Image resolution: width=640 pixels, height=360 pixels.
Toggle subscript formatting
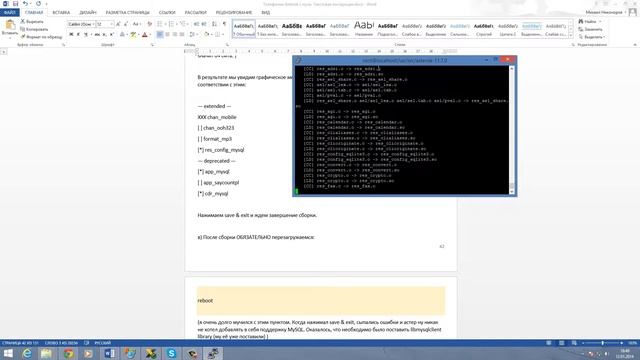click(104, 35)
